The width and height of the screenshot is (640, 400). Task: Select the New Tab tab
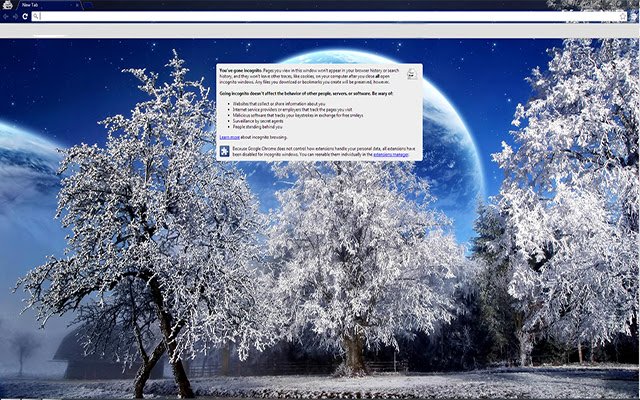49,5
